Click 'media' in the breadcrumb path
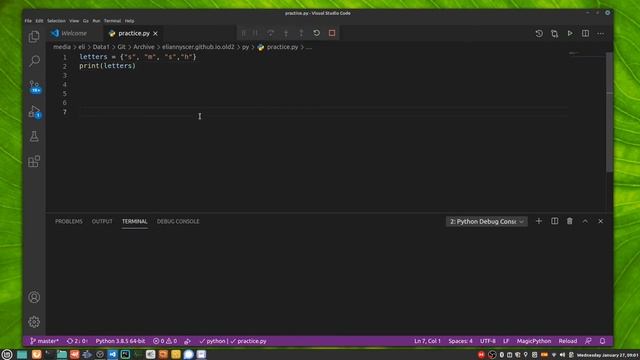Image resolution: width=640 pixels, height=360 pixels. [x=62, y=47]
